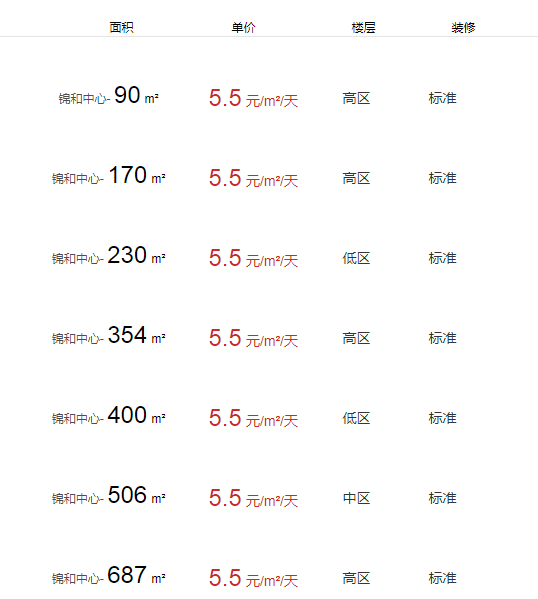Viewport: 538px width, 599px height.
Task: Open the 锦和中心 400 m² listing
Action: [109, 415]
